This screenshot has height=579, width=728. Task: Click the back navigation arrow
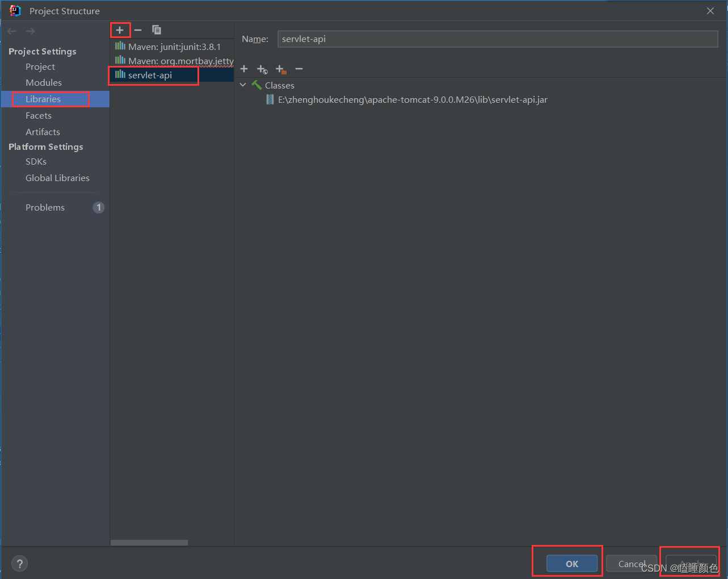(11, 31)
